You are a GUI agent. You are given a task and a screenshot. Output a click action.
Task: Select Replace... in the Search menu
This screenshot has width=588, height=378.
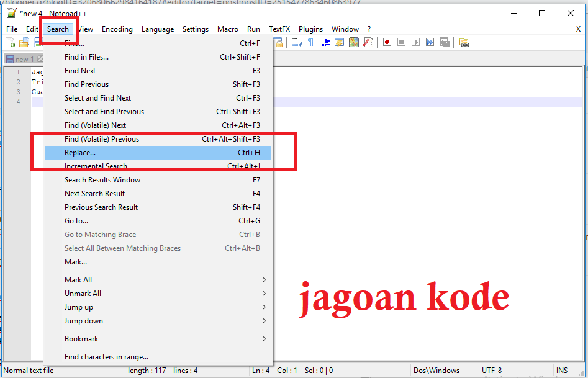tap(158, 153)
